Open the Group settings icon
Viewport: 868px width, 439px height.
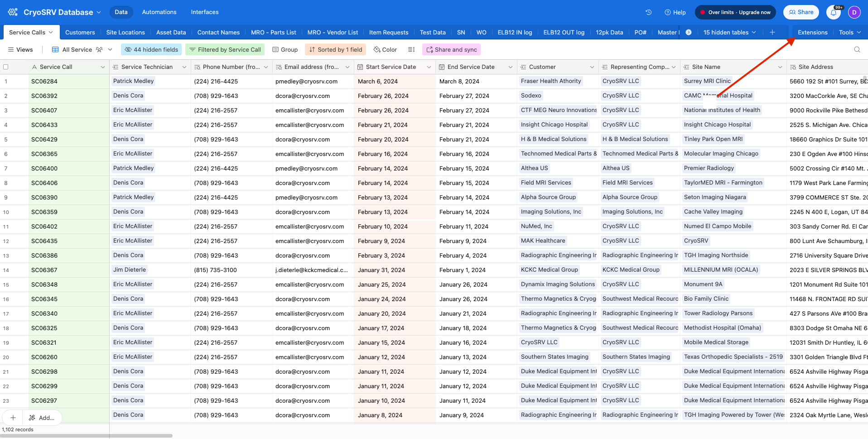tap(276, 49)
